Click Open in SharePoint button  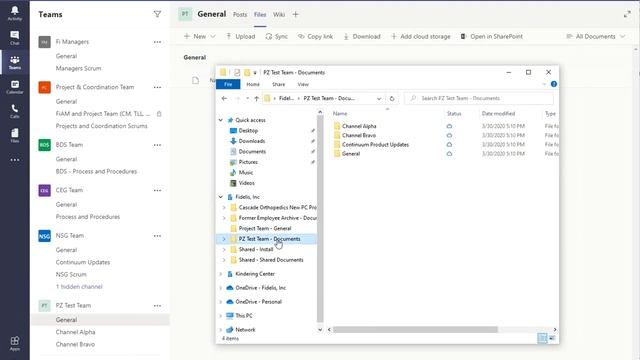tap(492, 36)
